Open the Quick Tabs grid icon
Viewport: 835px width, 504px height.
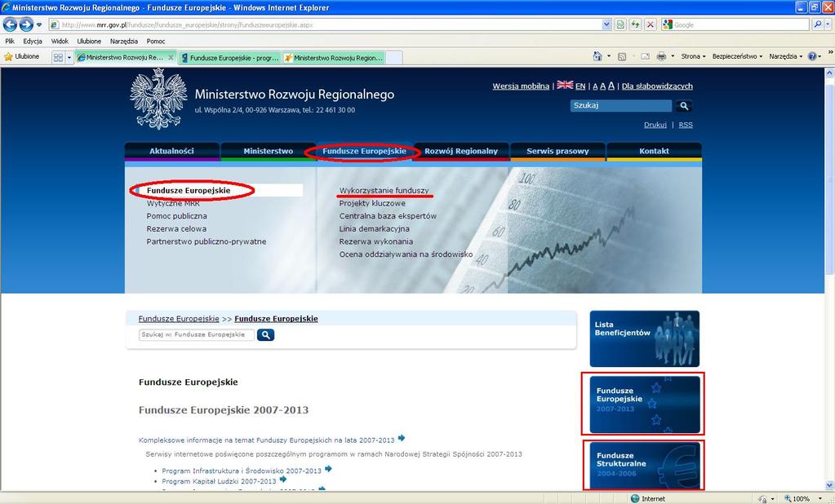58,57
